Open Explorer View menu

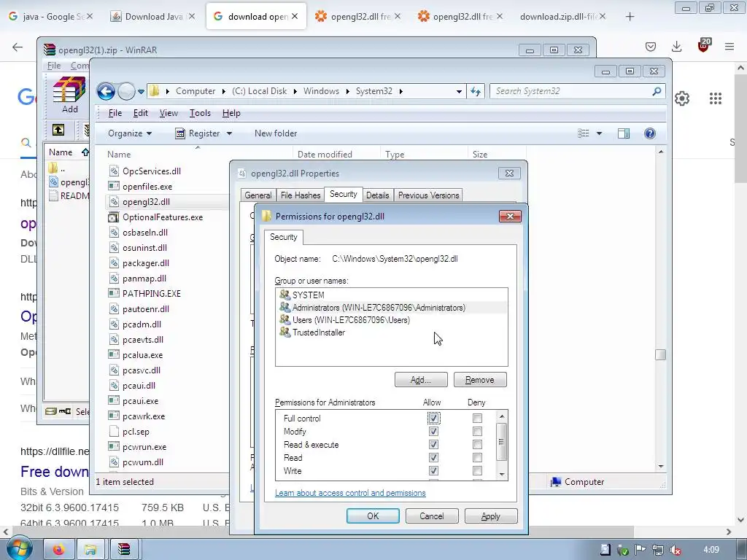pyautogui.click(x=169, y=113)
